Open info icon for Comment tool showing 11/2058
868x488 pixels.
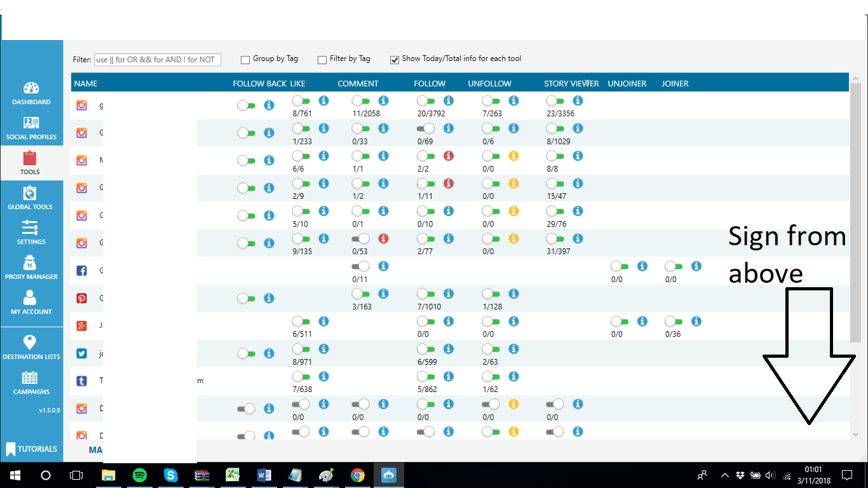pyautogui.click(x=383, y=100)
